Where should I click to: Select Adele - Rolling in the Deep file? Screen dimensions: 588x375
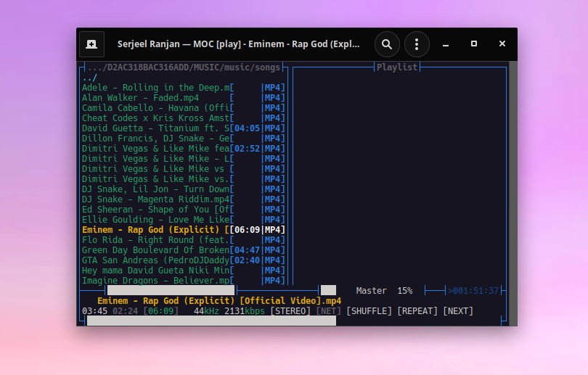pos(184,88)
